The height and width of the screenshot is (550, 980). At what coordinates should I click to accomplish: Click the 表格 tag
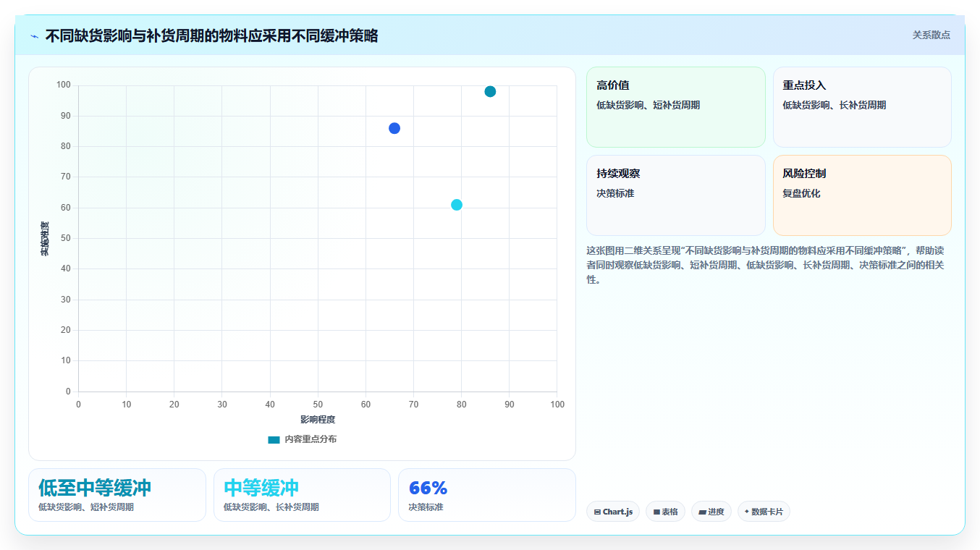click(x=665, y=512)
